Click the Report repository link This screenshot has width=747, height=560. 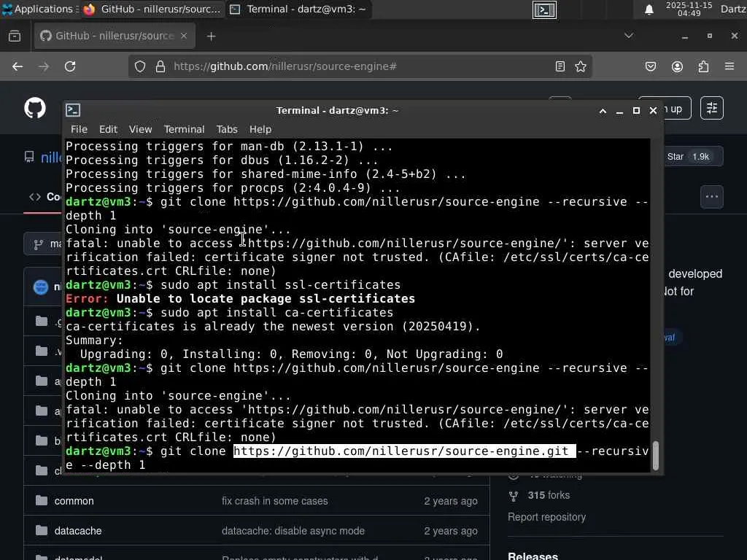(x=546, y=517)
